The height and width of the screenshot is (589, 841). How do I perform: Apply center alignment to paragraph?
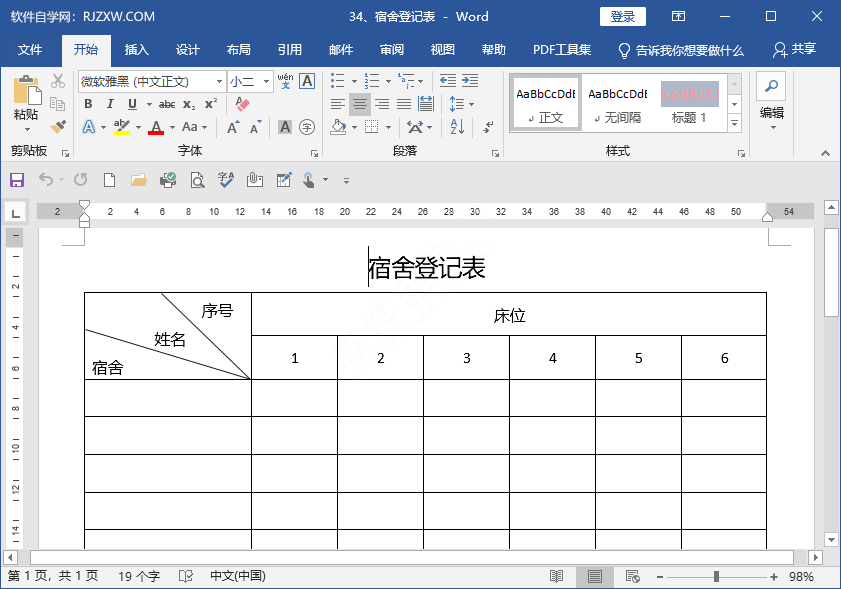[358, 104]
